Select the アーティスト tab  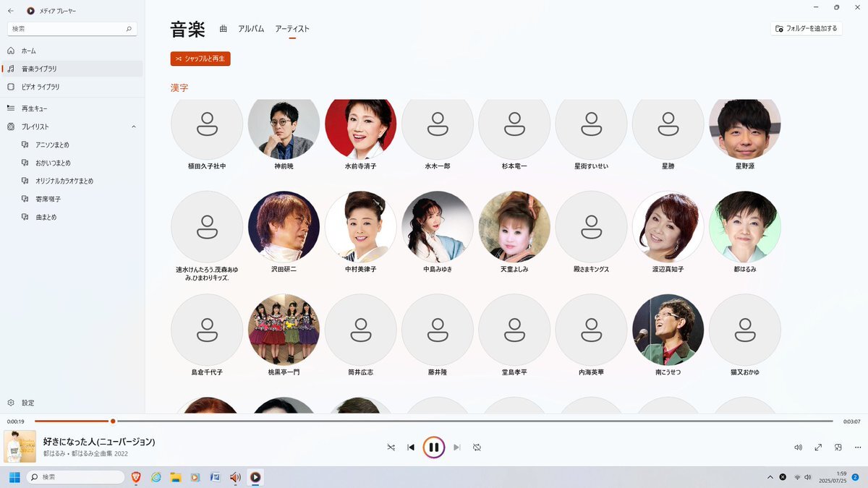pos(292,29)
